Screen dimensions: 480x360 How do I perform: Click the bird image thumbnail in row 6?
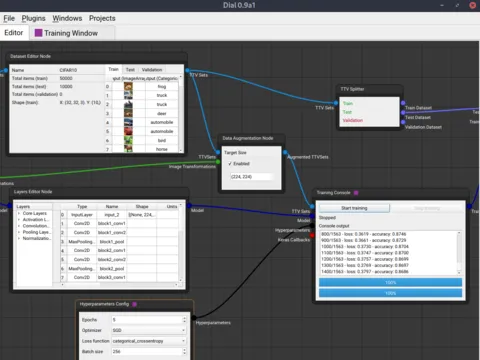[x=128, y=140]
